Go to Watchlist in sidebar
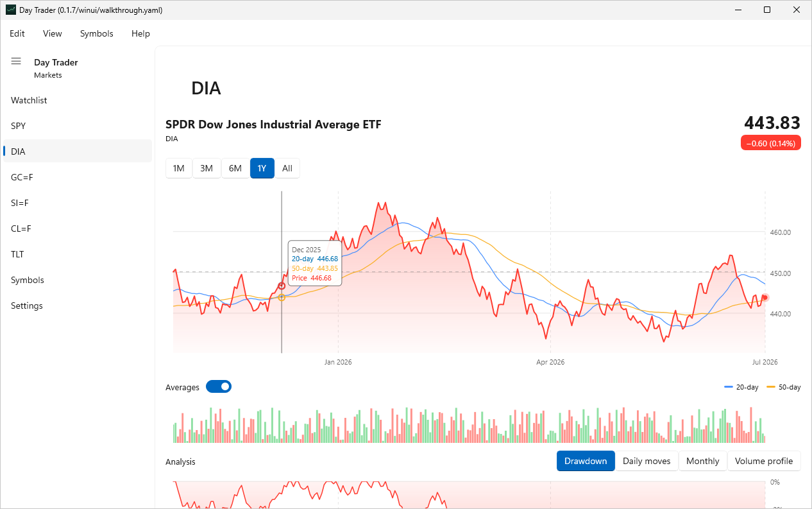 tap(78, 100)
